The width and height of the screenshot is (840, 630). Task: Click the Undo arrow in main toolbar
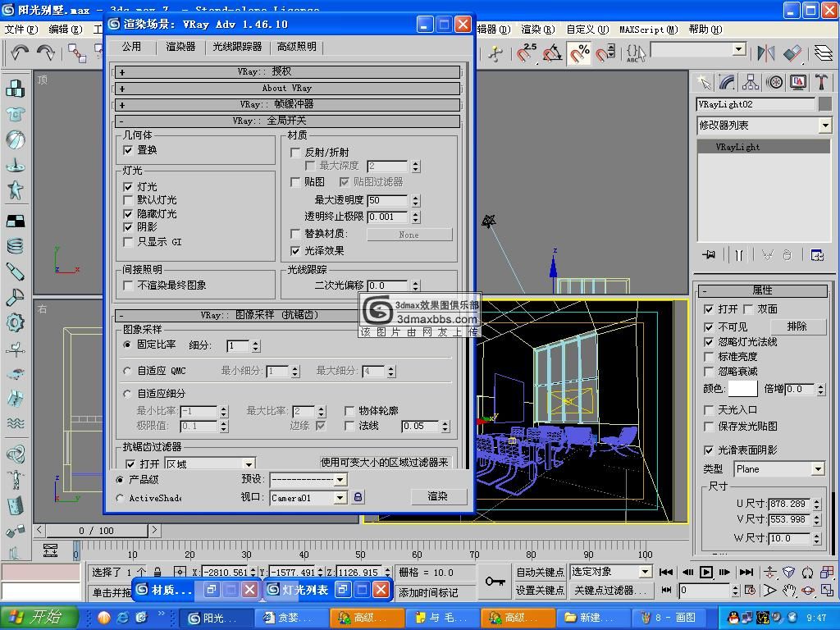(x=20, y=52)
